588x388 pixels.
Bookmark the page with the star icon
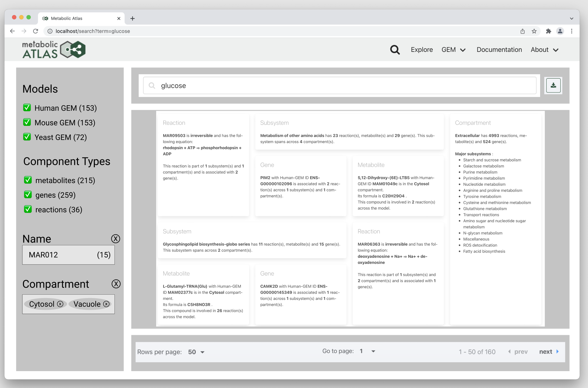coord(534,31)
